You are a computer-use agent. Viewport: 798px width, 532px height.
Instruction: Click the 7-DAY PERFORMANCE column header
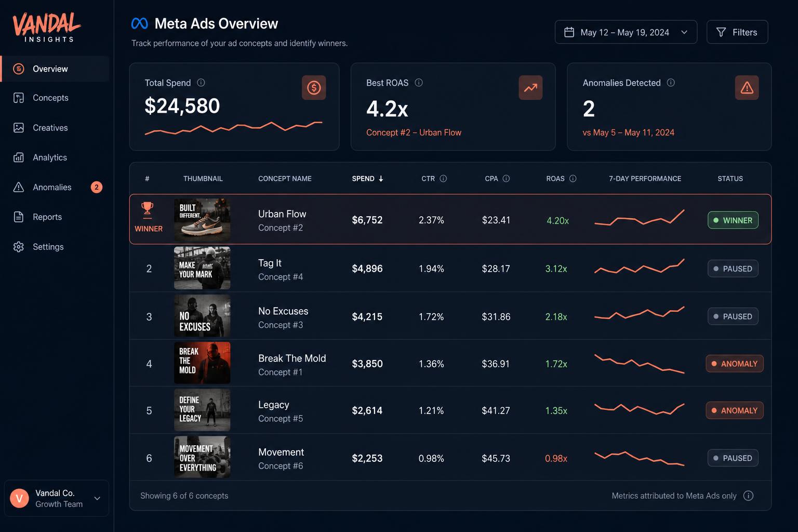[645, 179]
